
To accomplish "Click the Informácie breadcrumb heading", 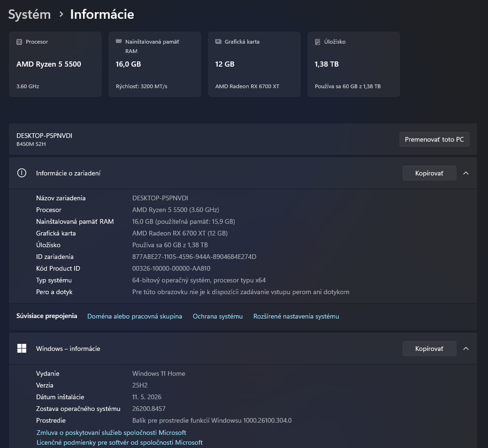I will pyautogui.click(x=102, y=15).
